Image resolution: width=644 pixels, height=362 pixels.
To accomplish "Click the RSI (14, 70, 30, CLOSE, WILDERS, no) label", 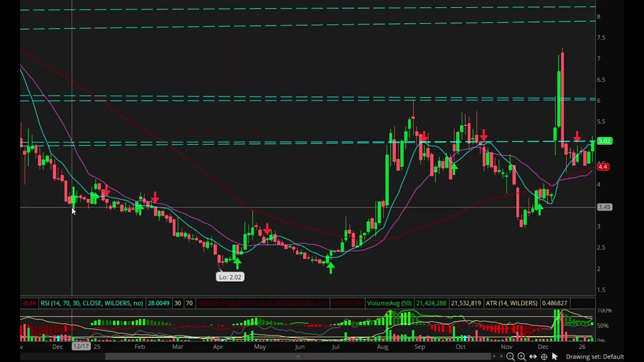I will click(92, 303).
